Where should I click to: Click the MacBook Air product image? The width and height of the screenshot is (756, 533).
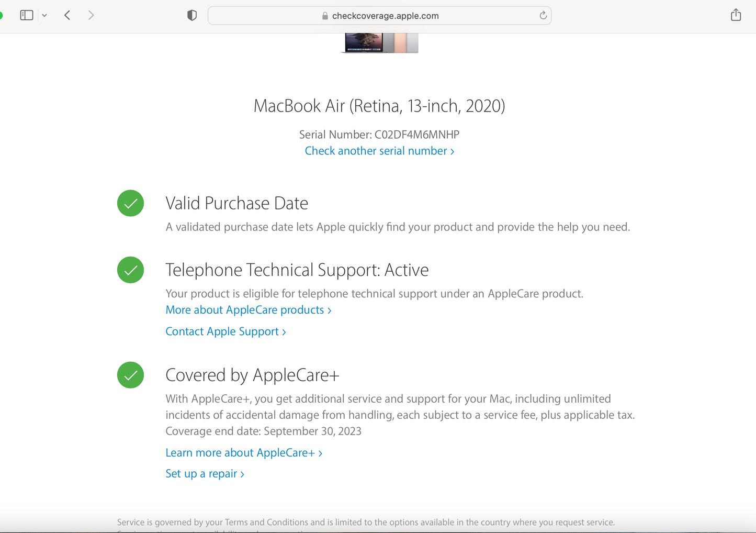point(380,42)
